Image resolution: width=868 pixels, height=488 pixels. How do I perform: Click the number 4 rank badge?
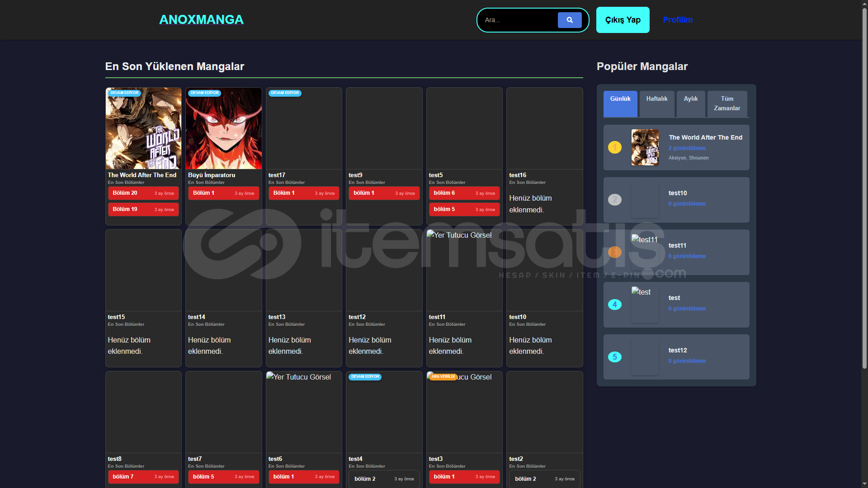tap(614, 305)
